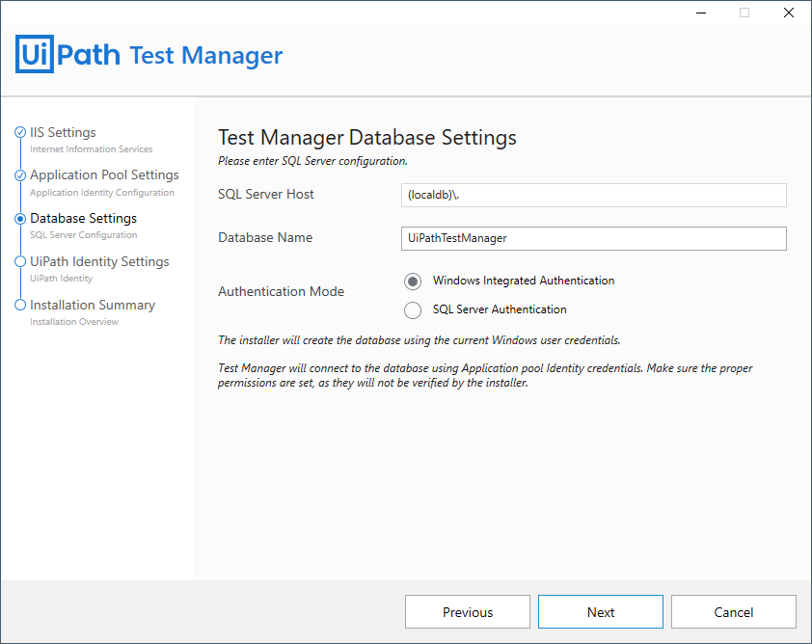The width and height of the screenshot is (812, 644).
Task: Focus the SQL Server Host field
Action: tap(594, 195)
